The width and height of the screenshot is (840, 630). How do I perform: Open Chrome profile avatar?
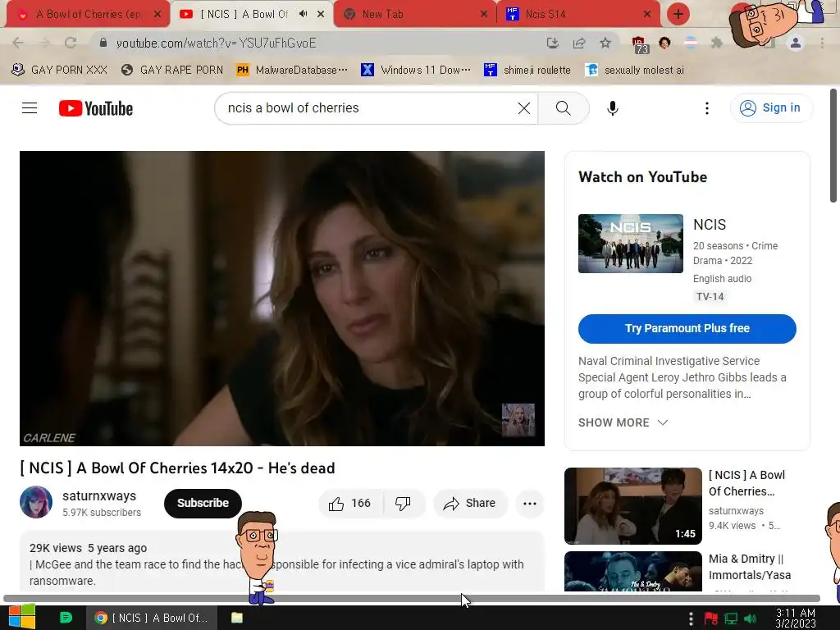pos(795,43)
